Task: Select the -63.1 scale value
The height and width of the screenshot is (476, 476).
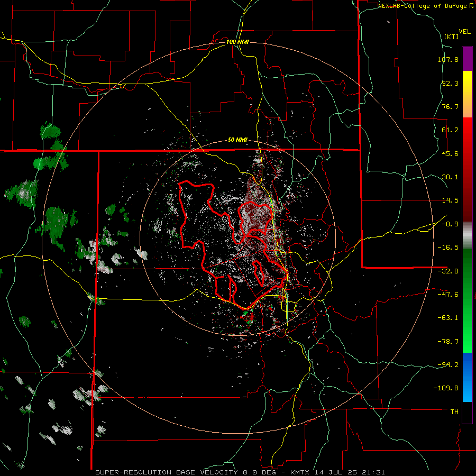Action: tap(448, 318)
